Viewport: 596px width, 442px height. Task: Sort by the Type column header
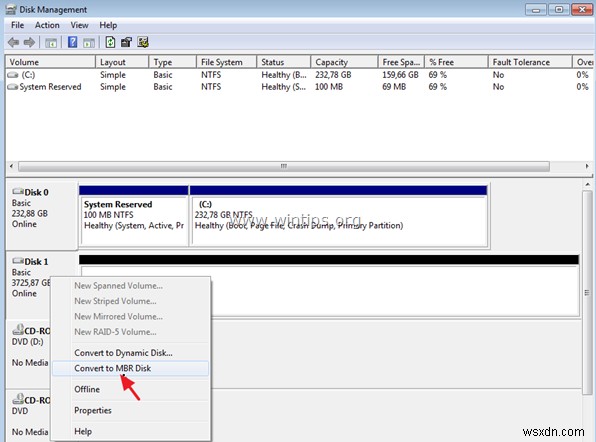172,62
